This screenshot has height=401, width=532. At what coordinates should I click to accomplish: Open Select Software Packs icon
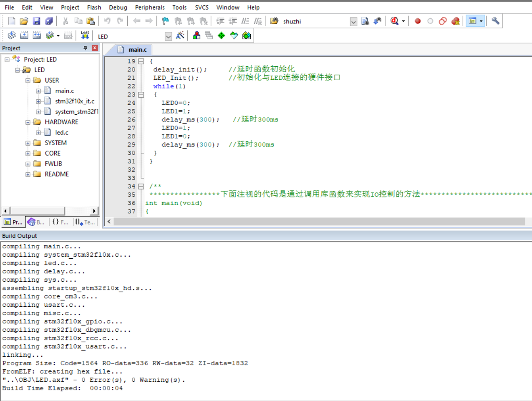234,36
